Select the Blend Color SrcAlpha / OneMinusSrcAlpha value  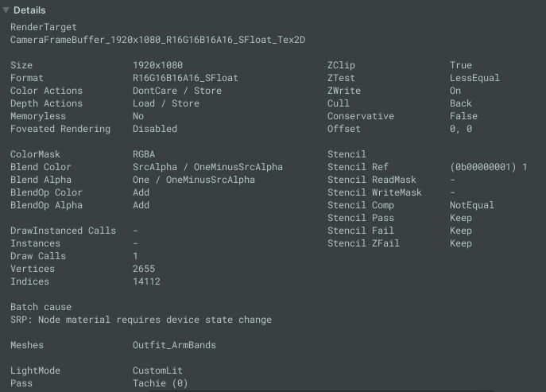[207, 167]
